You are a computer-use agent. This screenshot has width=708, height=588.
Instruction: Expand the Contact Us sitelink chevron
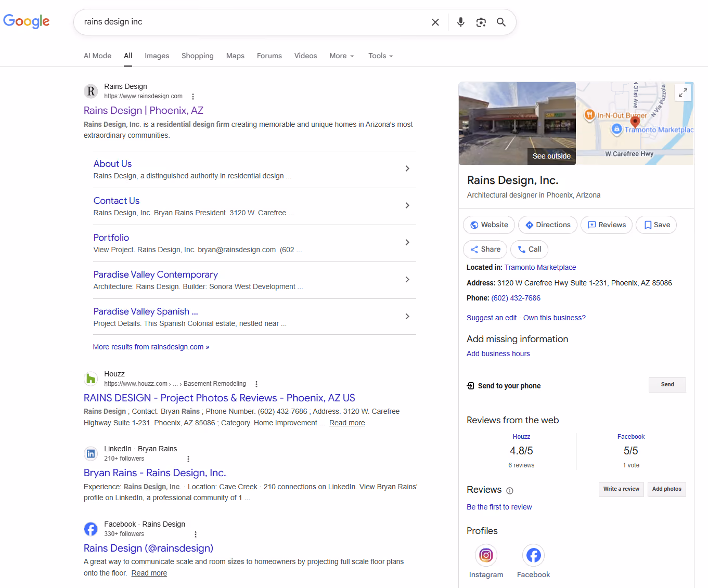407,205
